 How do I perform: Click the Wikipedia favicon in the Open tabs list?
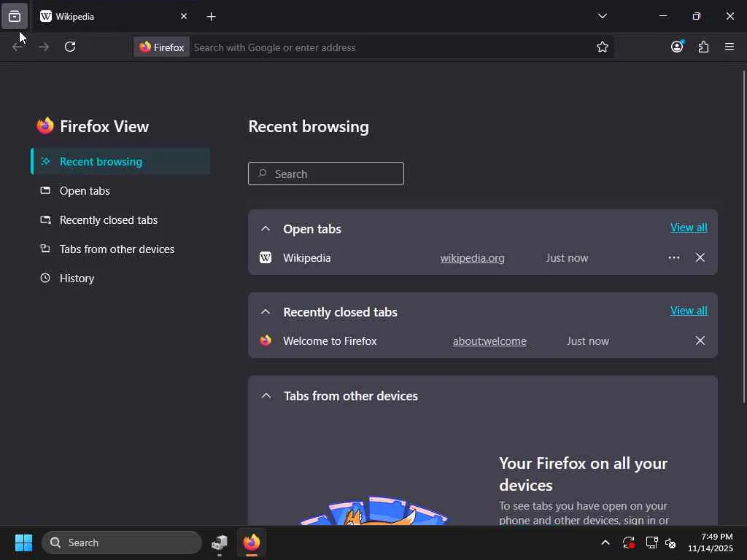[266, 257]
